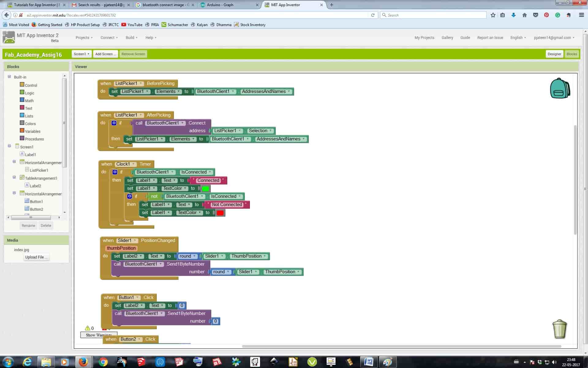Click the Remove Screen button
The image size is (588, 368).
[x=133, y=54]
